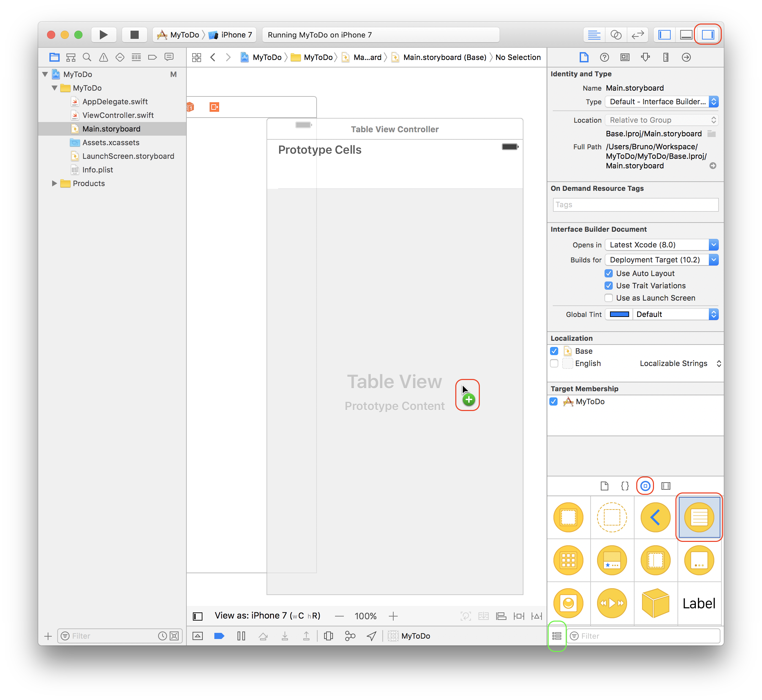The image size is (762, 700).
Task: Open the find navigator
Action: pos(87,57)
